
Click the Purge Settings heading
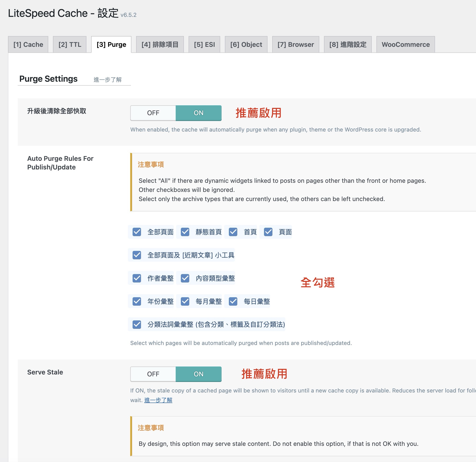pyautogui.click(x=48, y=79)
